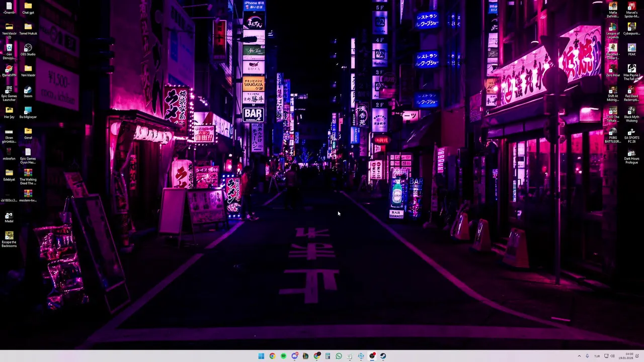Select the Yeni klasör (2) folder
This screenshot has width=644, height=362.
[x=9, y=31]
